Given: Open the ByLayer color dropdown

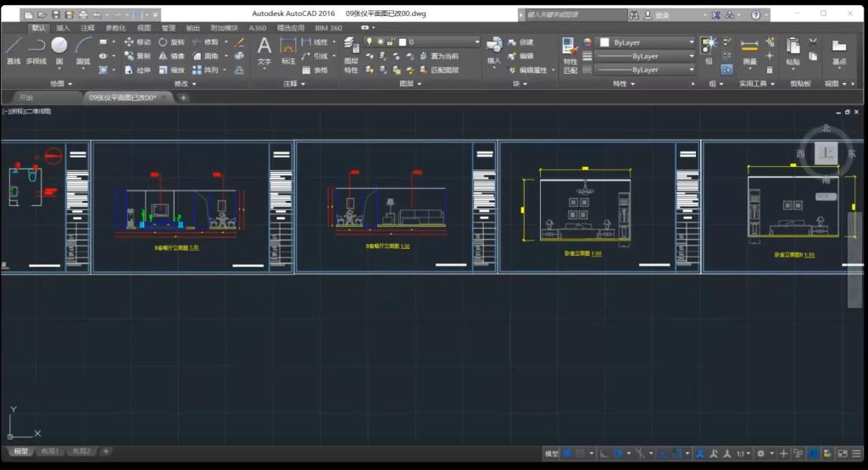Looking at the screenshot, I should (x=691, y=42).
